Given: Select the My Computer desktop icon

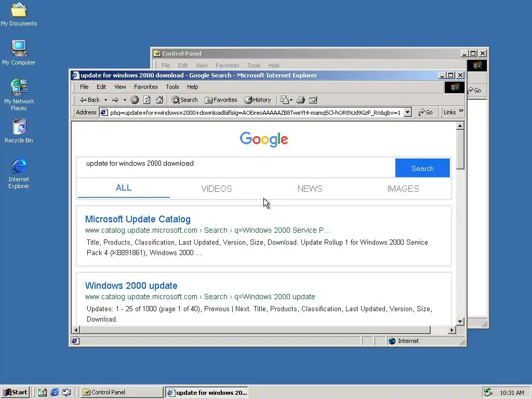Looking at the screenshot, I should pyautogui.click(x=19, y=52).
